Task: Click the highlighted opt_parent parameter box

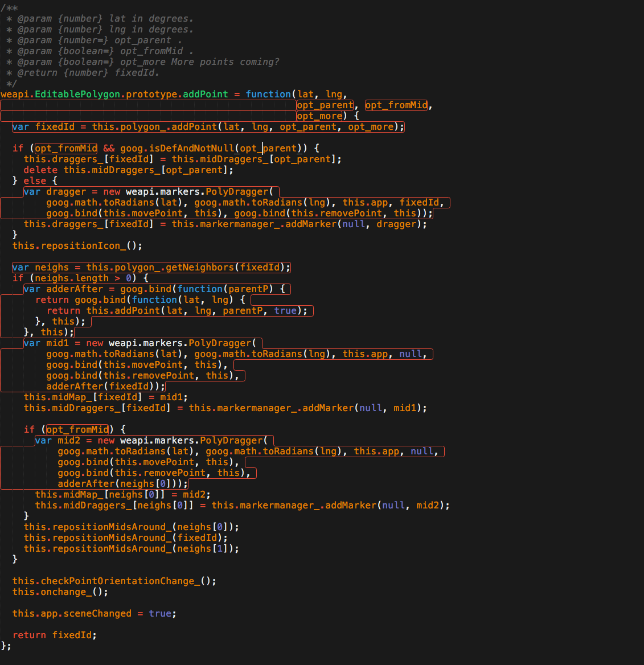Action: pyautogui.click(x=325, y=105)
